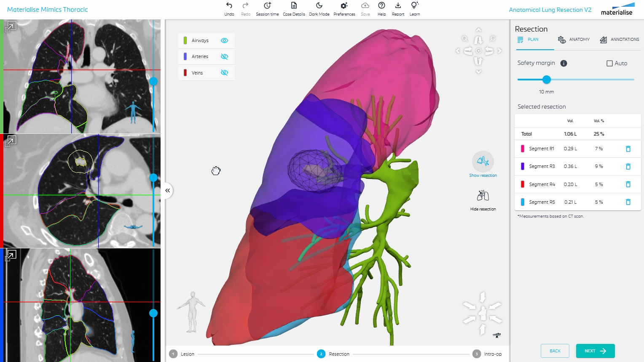Switch to the Anatomy tab
This screenshot has width=644, height=362.
(574, 40)
